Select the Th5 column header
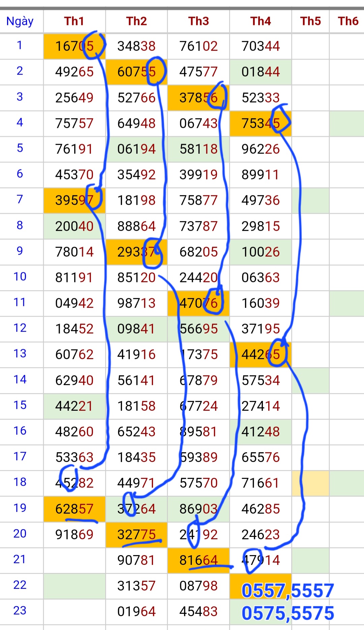The width and height of the screenshot is (364, 630). point(310,21)
